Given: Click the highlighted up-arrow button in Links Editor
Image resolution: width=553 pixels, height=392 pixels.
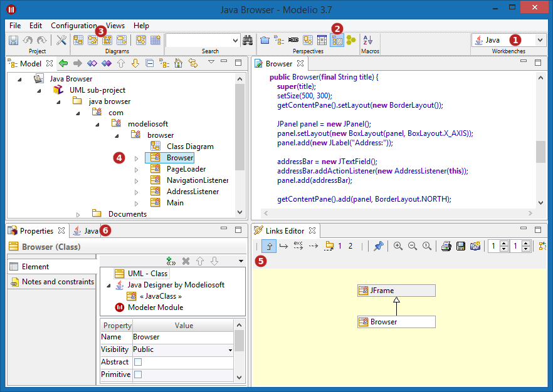Looking at the screenshot, I should click(269, 246).
